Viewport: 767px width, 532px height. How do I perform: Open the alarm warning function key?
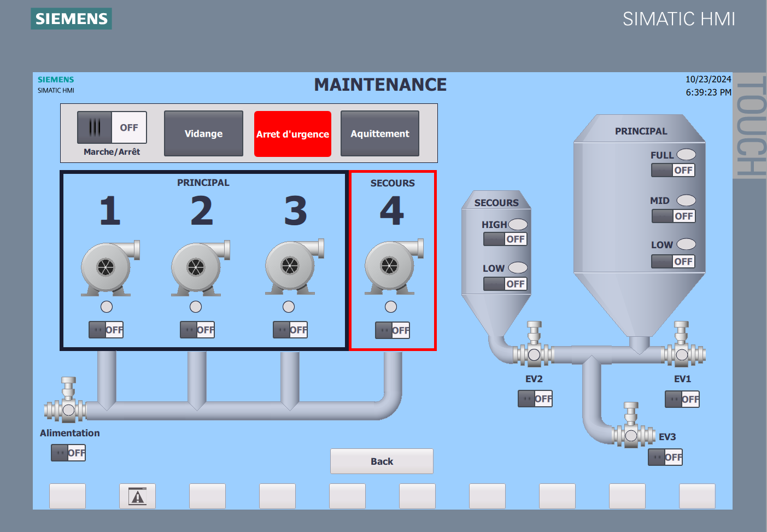137,496
